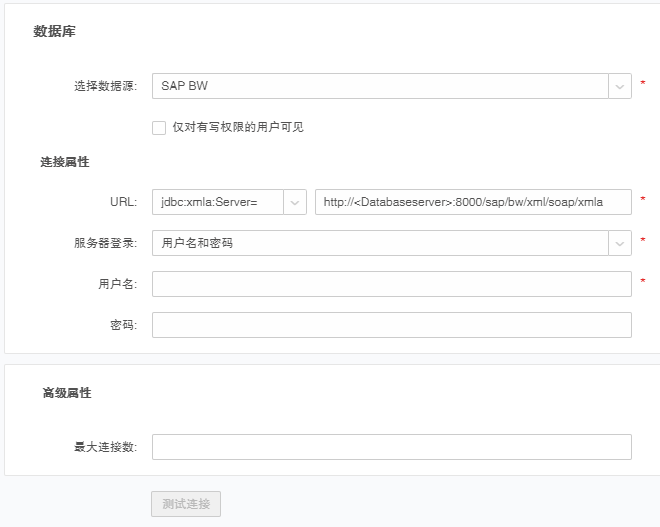Click the 数据库 section heading
This screenshot has width=660, height=527.
[54, 32]
